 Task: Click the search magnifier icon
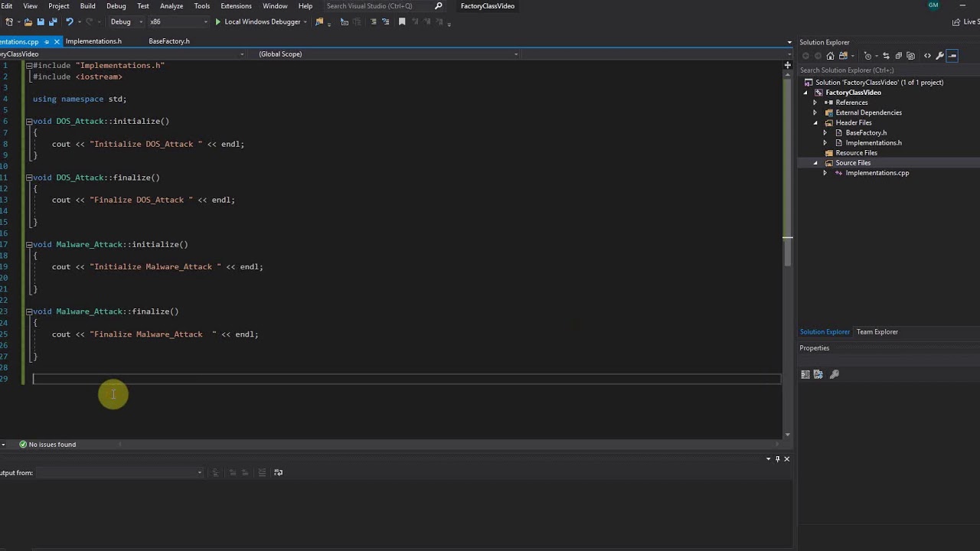click(x=439, y=6)
